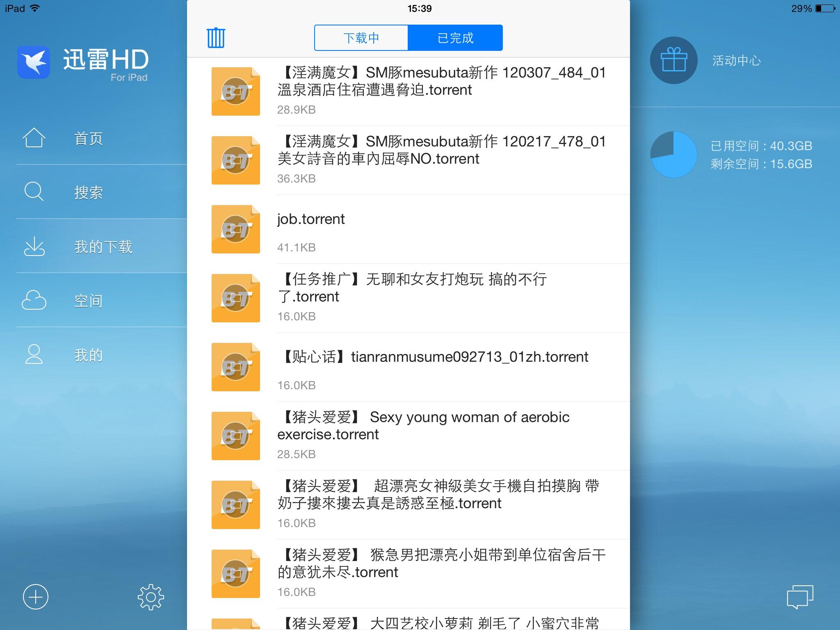Tap the 已用空间 40.3GB text
This screenshot has height=630, width=840.
(761, 146)
